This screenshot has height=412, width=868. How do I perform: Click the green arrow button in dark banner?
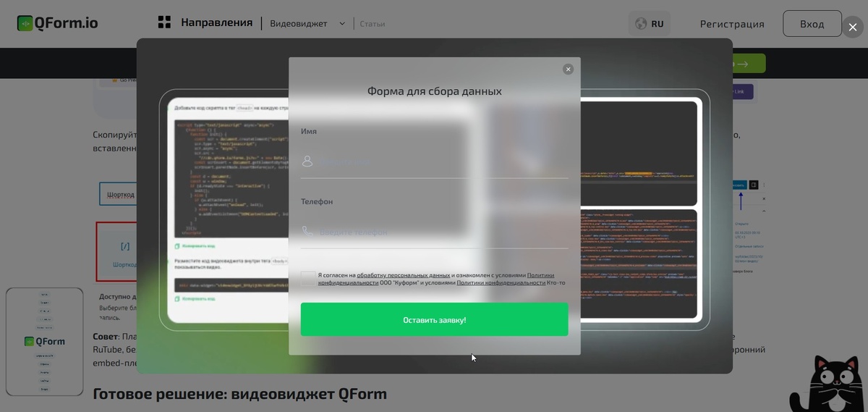pos(748,64)
